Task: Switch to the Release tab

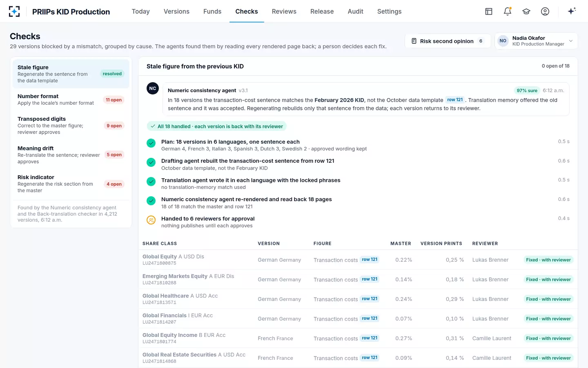Action: pos(322,11)
